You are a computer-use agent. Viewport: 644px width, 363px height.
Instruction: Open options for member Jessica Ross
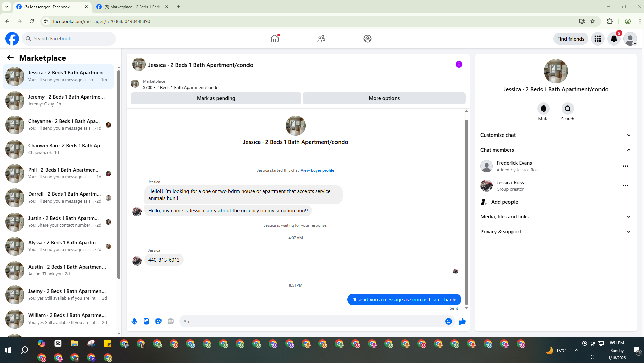[625, 186]
